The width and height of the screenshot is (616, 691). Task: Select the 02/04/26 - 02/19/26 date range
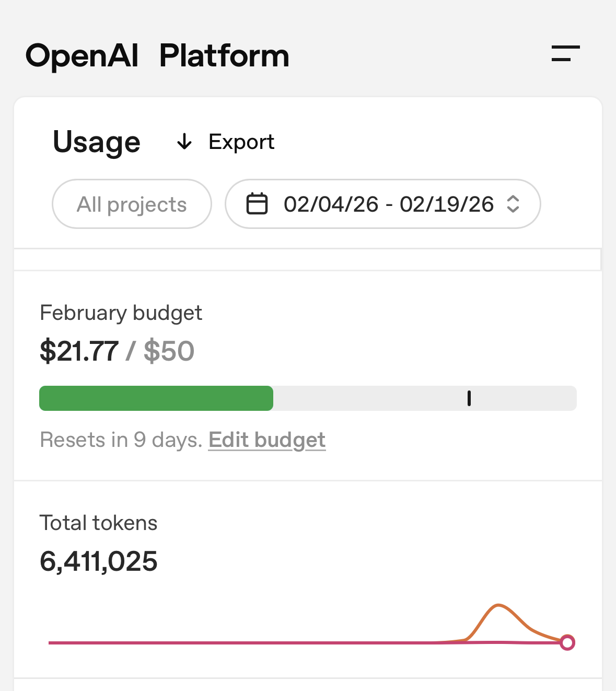pyautogui.click(x=388, y=204)
